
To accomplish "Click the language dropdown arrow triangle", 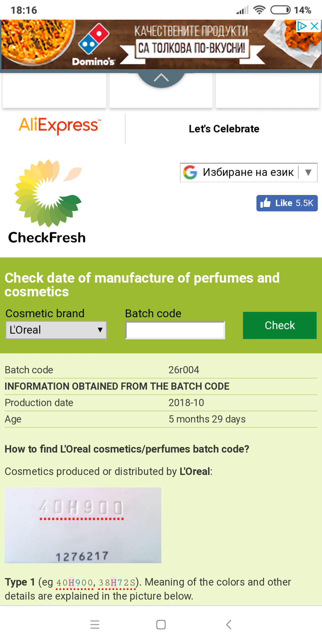I will pos(308,172).
